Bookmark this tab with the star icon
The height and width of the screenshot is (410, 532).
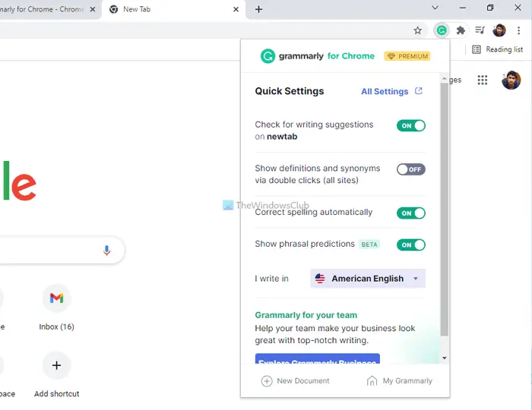pos(418,30)
